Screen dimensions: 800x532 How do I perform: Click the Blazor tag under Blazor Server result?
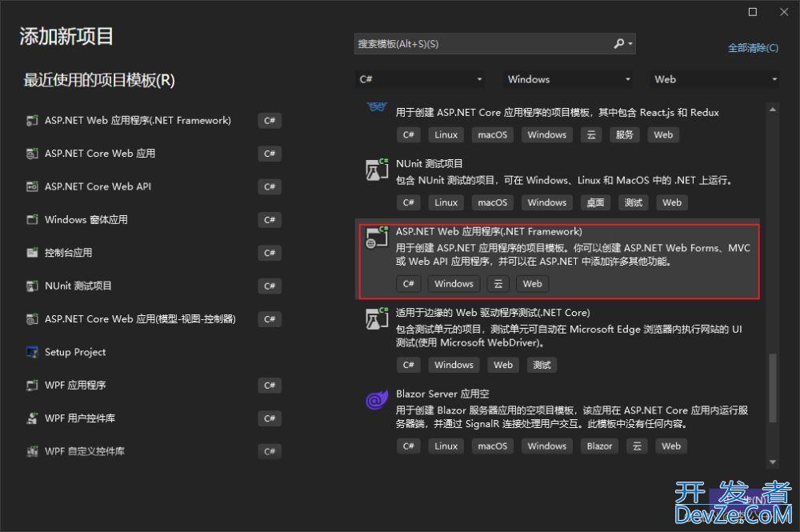tap(599, 446)
